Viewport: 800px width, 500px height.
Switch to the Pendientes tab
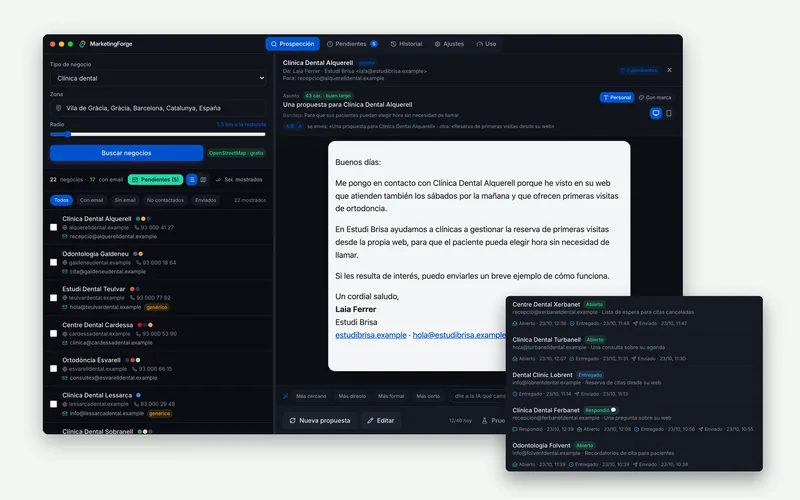(352, 44)
